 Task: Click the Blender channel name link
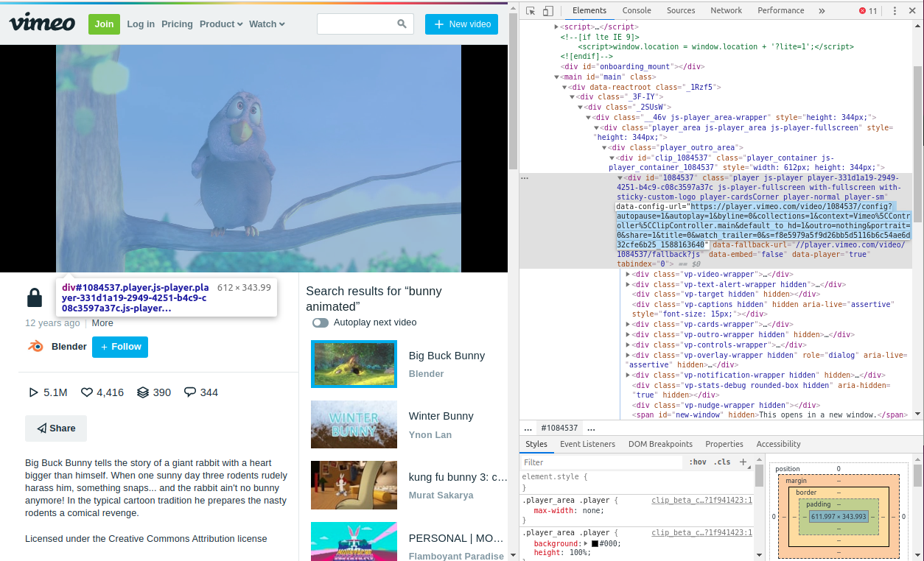pyautogui.click(x=69, y=347)
